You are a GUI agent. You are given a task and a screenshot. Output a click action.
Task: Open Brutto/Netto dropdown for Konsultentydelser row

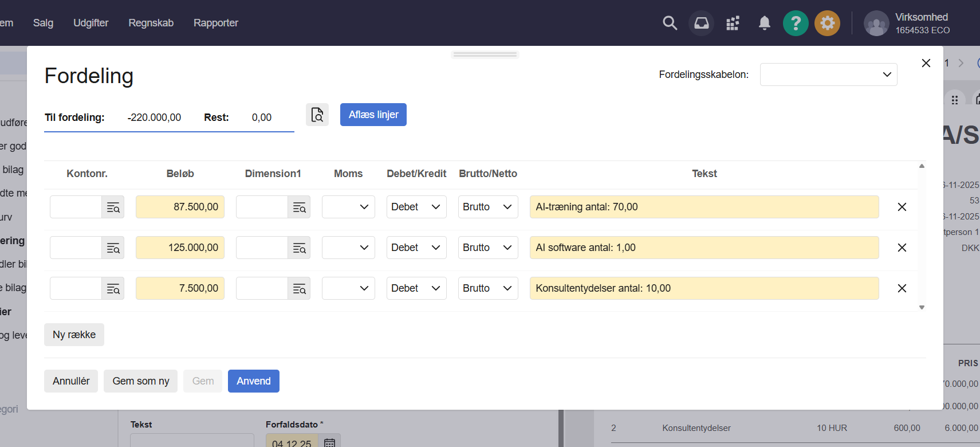coord(487,288)
